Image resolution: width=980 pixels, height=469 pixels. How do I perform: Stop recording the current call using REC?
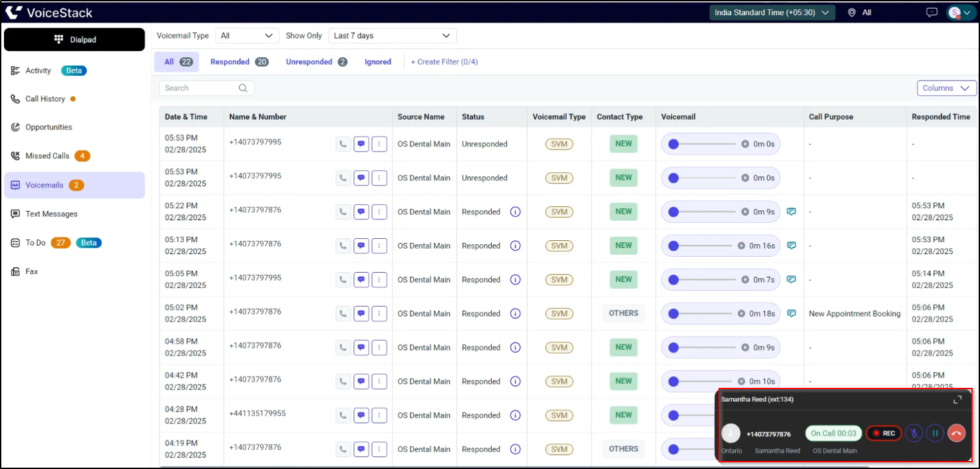pos(884,433)
